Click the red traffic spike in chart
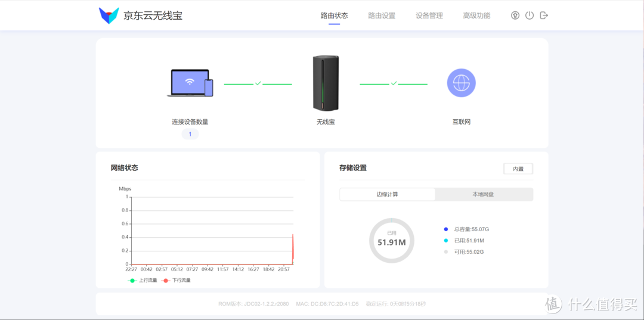The image size is (644, 320). 293,248
